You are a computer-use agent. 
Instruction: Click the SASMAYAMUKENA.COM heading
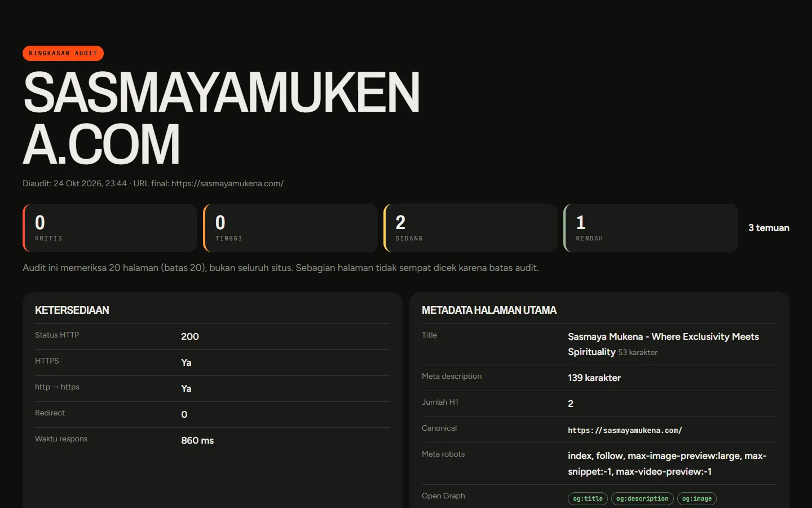pyautogui.click(x=221, y=118)
